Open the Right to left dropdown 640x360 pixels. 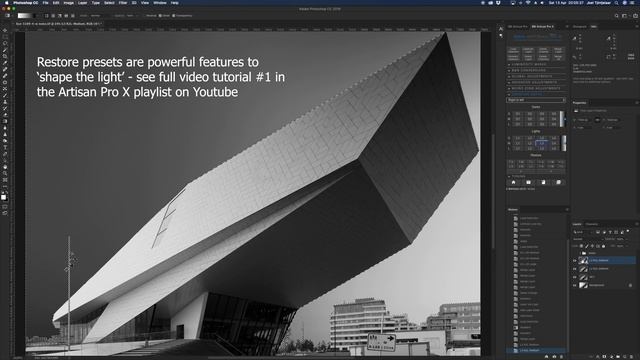point(536,100)
